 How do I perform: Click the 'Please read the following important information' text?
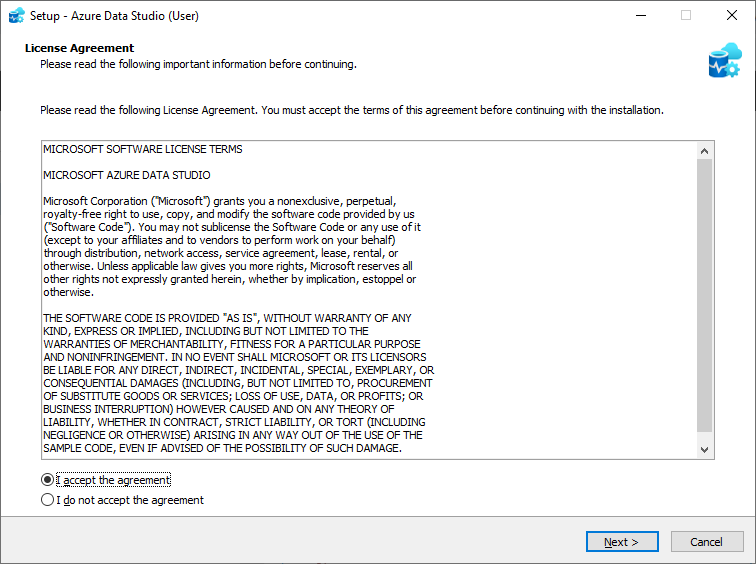(x=198, y=64)
